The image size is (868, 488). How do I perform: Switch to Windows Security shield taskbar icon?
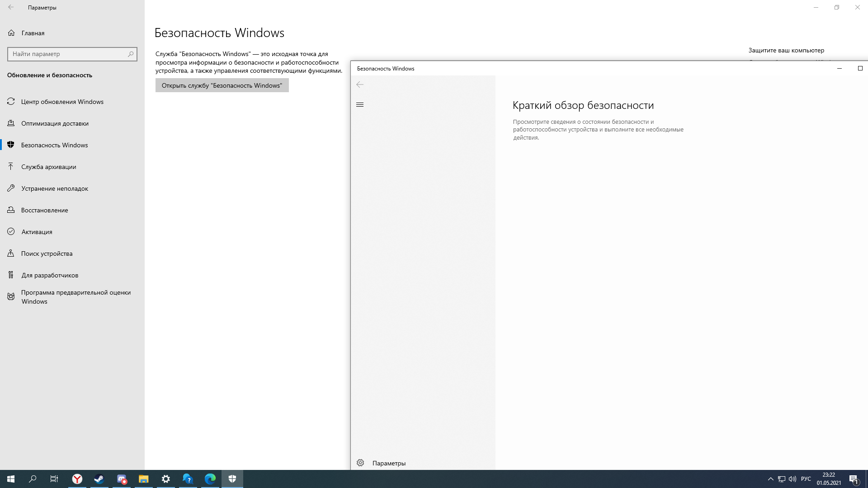click(x=232, y=479)
